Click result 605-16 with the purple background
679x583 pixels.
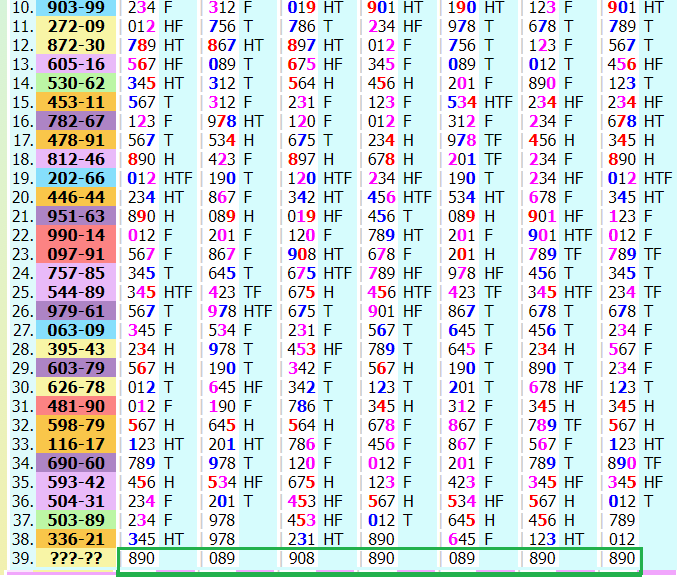[x=76, y=65]
